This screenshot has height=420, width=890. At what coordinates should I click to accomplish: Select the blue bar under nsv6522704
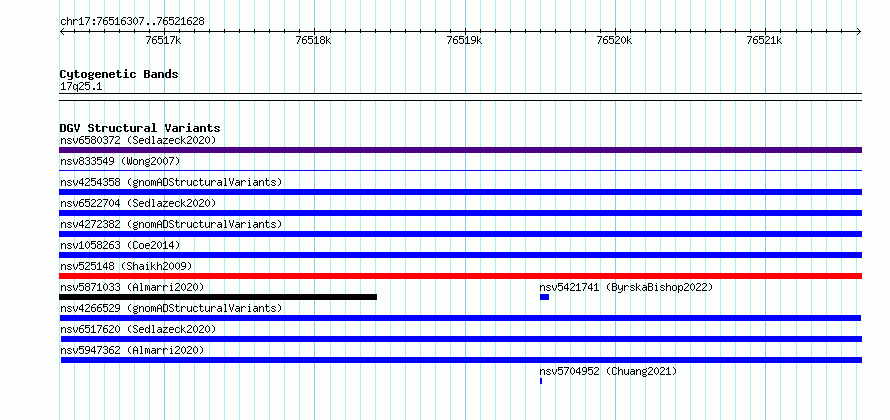point(460,213)
